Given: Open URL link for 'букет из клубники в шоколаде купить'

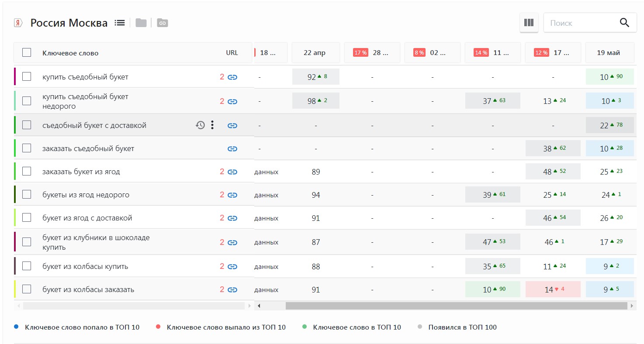Looking at the screenshot, I should click(232, 243).
